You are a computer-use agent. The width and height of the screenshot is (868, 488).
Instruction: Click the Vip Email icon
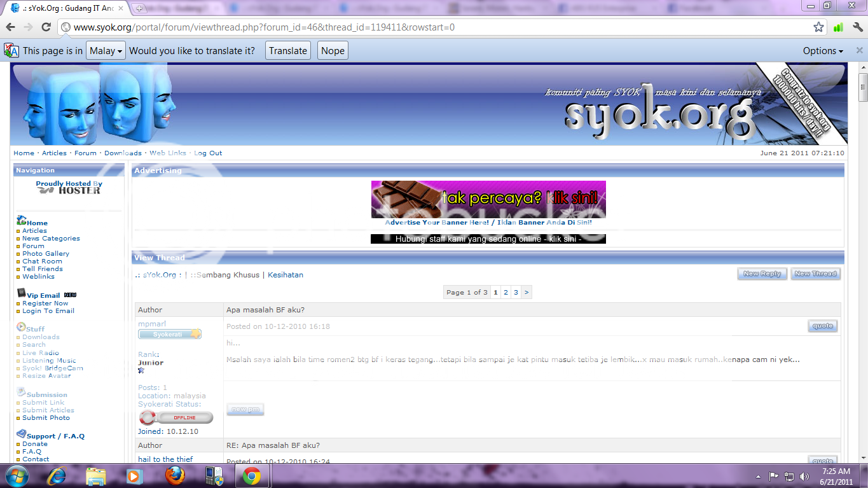(21, 293)
